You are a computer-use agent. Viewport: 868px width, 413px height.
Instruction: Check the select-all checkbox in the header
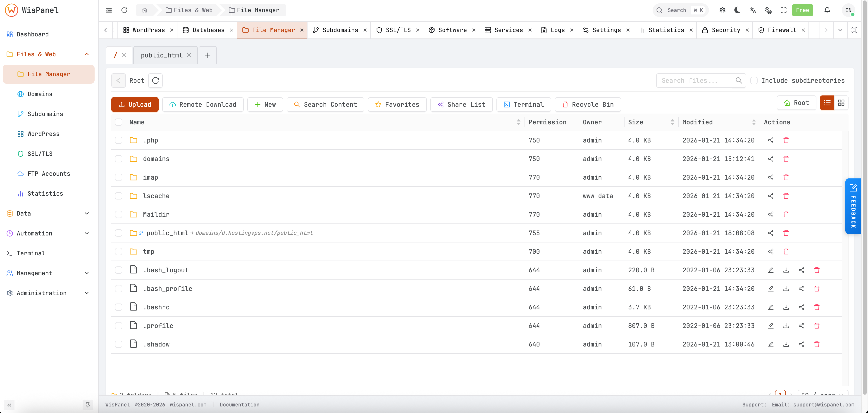[x=119, y=122]
